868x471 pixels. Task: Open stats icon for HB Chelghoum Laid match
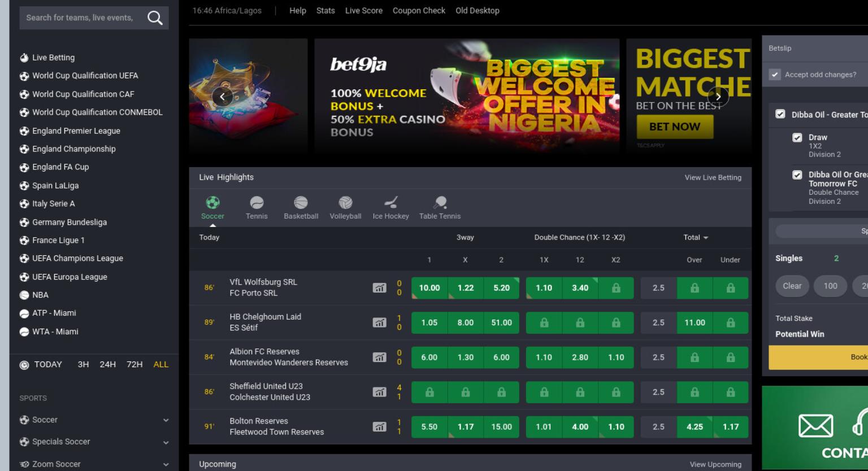click(379, 322)
